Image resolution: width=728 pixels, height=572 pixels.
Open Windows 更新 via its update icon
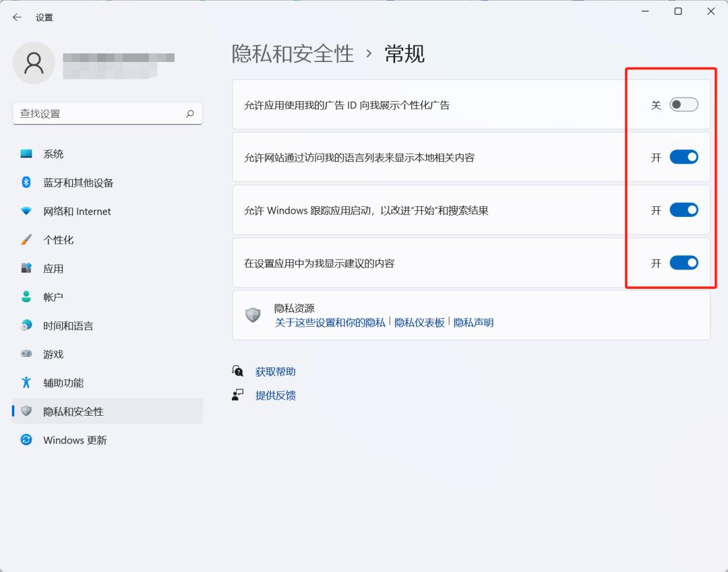(x=27, y=440)
